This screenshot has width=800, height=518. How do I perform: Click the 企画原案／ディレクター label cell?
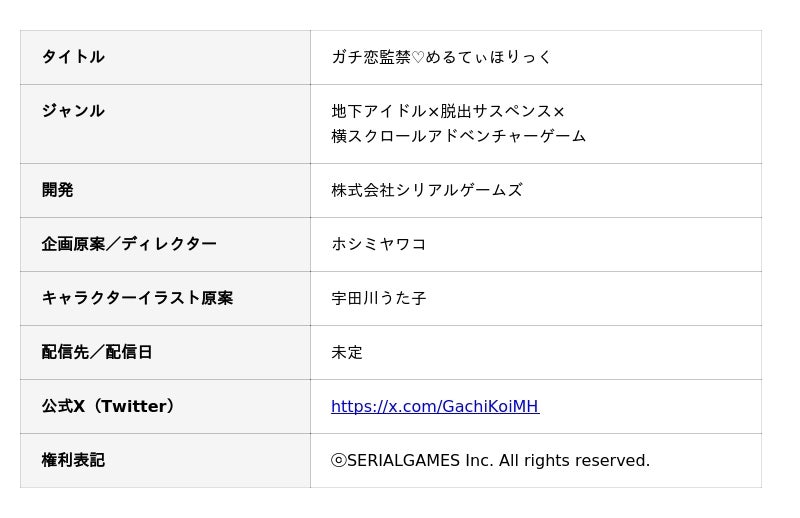coord(129,244)
